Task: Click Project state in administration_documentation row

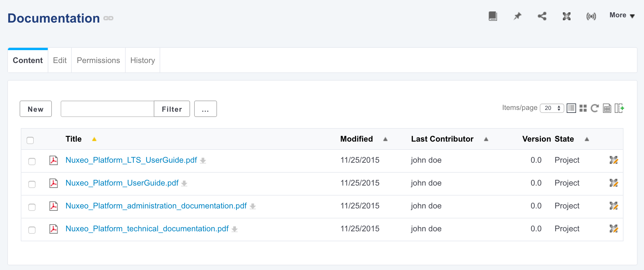Action: pyautogui.click(x=567, y=206)
